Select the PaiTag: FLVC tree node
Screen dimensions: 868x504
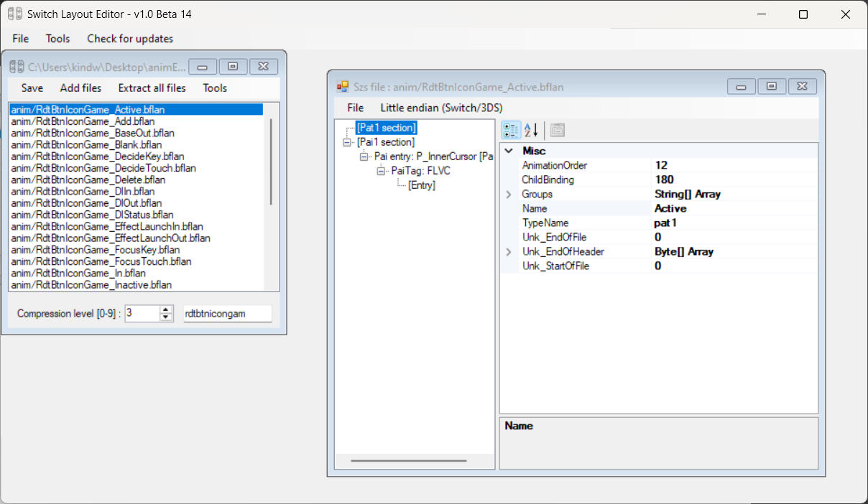tap(420, 171)
